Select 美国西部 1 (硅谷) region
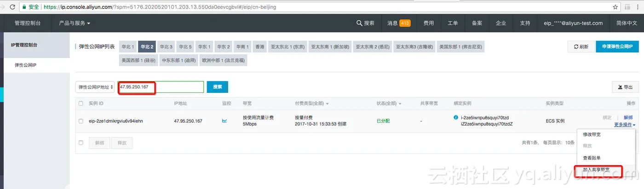The width and height of the screenshot is (644, 189). pyautogui.click(x=138, y=60)
